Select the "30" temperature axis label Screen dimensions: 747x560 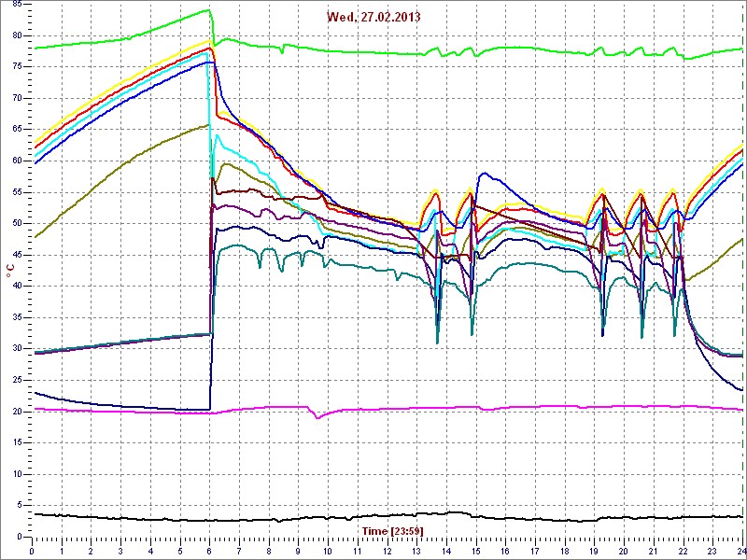[17, 349]
